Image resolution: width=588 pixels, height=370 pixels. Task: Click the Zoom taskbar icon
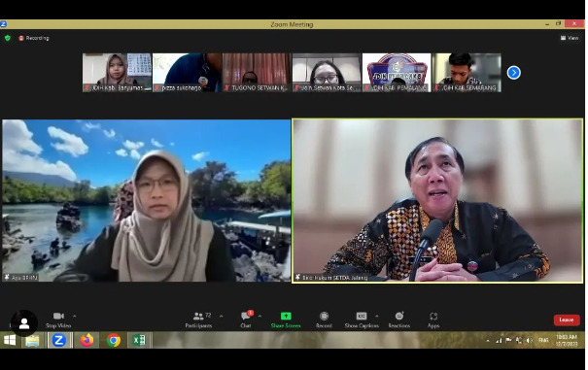(59, 341)
